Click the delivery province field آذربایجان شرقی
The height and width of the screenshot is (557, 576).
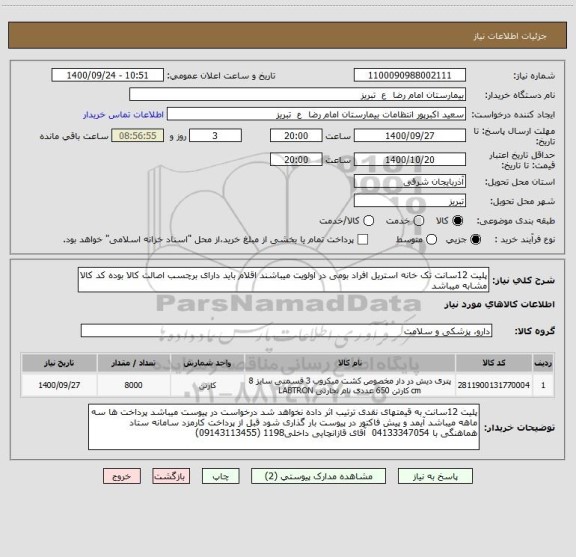click(x=410, y=182)
